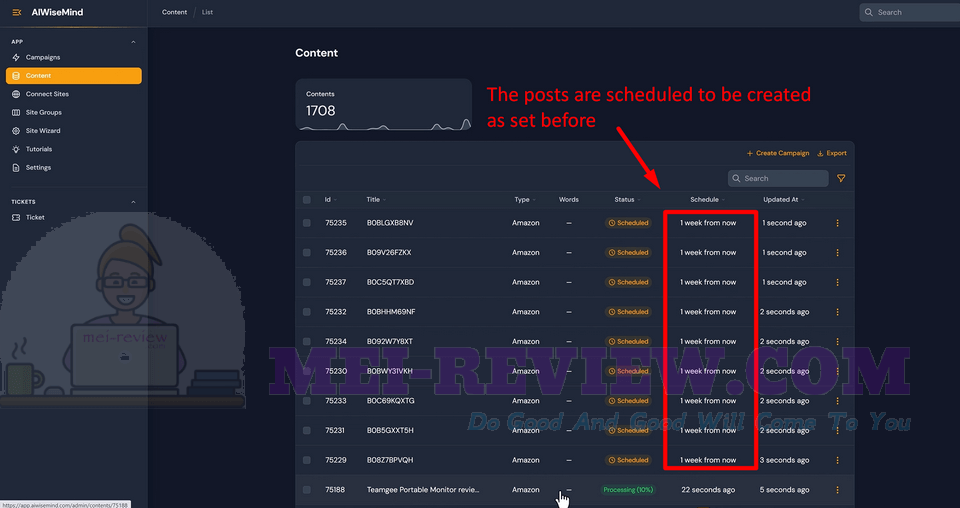
Task: Click the AIWiseMind logo text
Action: click(57, 12)
